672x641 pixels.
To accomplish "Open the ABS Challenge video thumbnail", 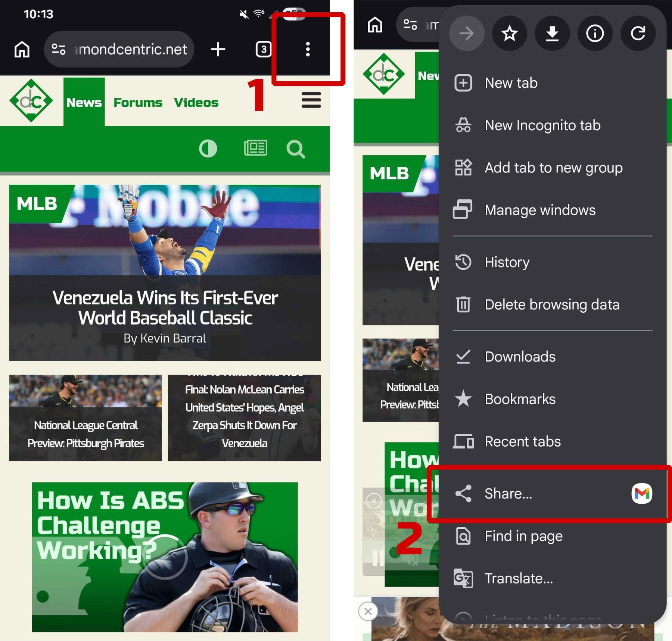I will 165,557.
